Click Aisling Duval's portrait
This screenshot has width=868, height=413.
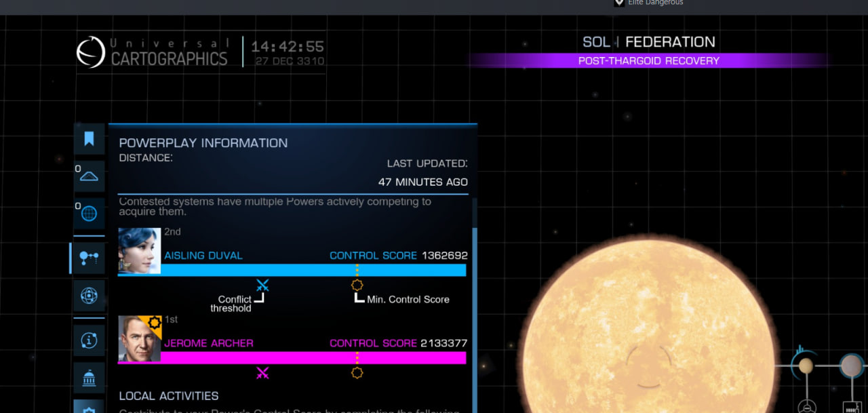pyautogui.click(x=139, y=250)
